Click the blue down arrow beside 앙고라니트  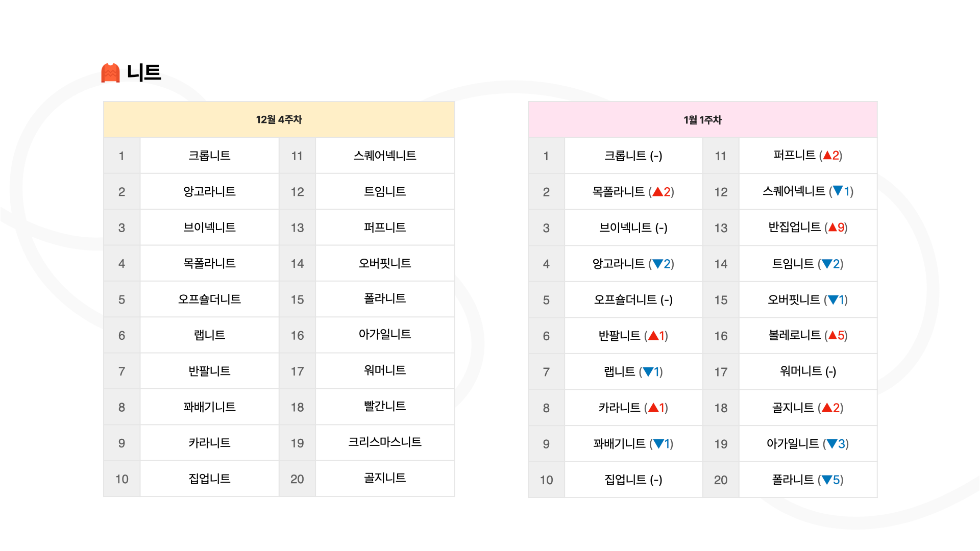coord(657,264)
